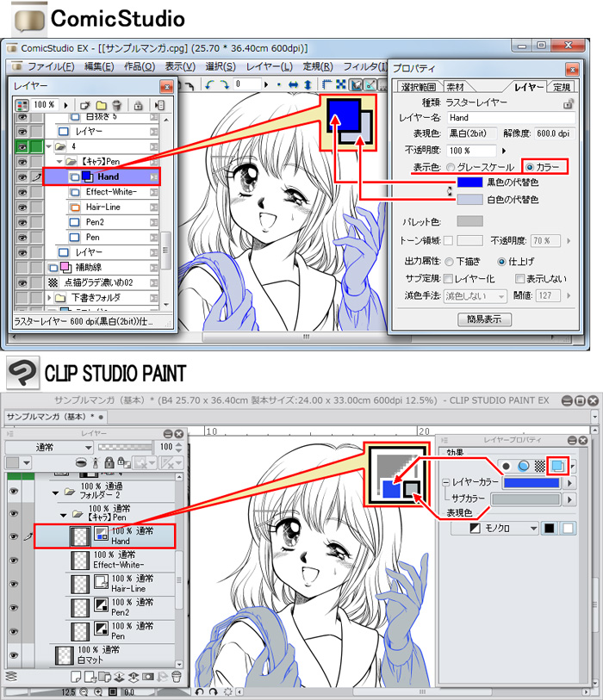
Task: Click the 簡易表示 button
Action: [x=485, y=319]
